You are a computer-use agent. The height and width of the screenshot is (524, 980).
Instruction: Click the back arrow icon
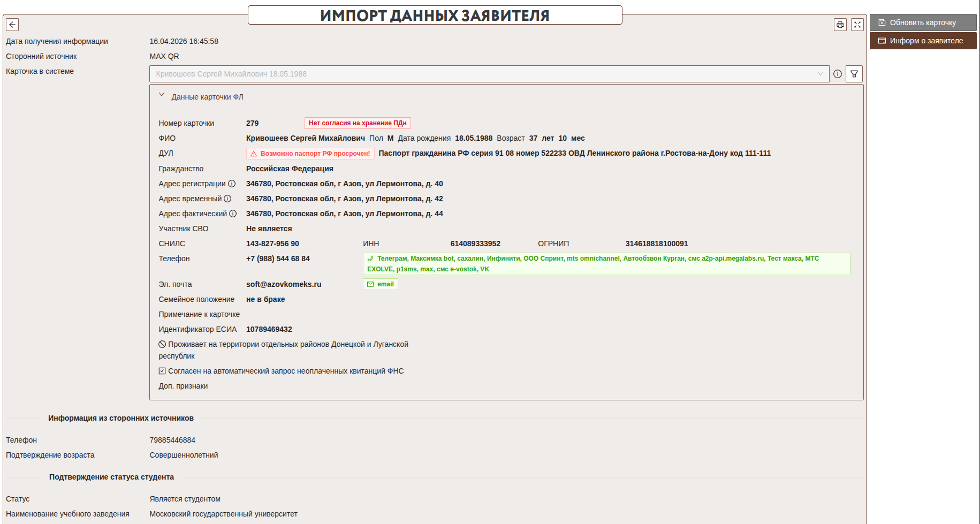point(12,25)
